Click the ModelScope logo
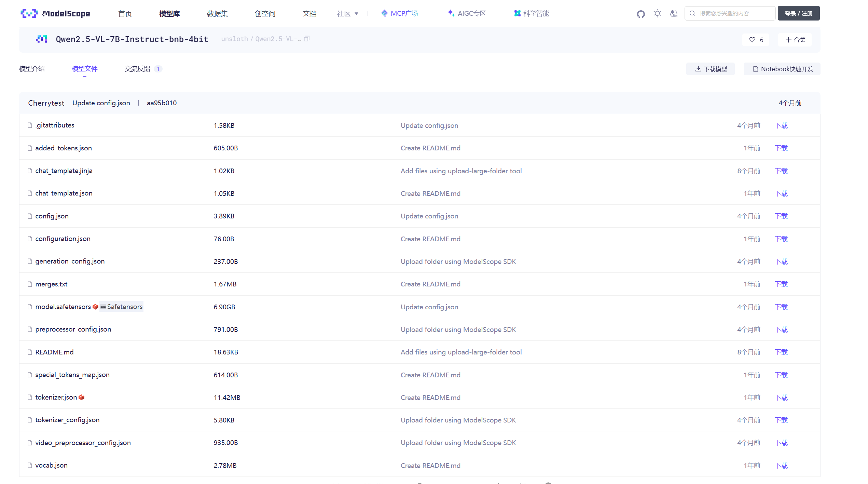 [x=55, y=14]
